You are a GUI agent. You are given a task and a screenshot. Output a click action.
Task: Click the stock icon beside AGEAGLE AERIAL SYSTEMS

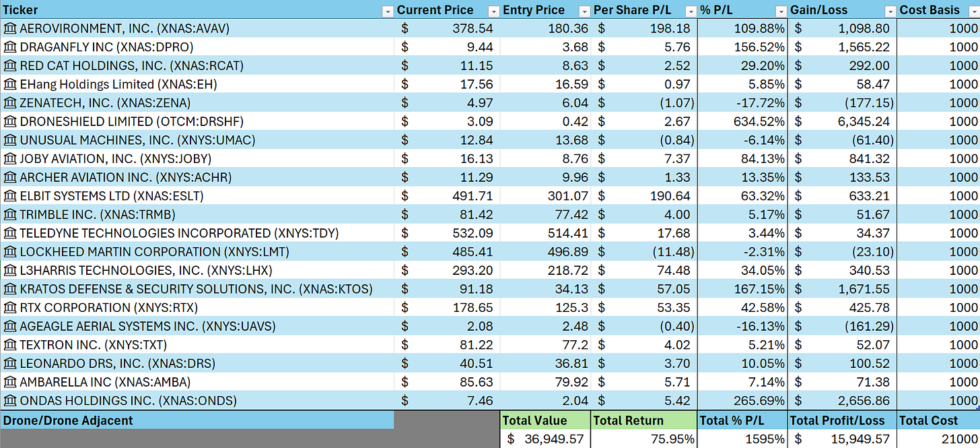click(x=10, y=326)
